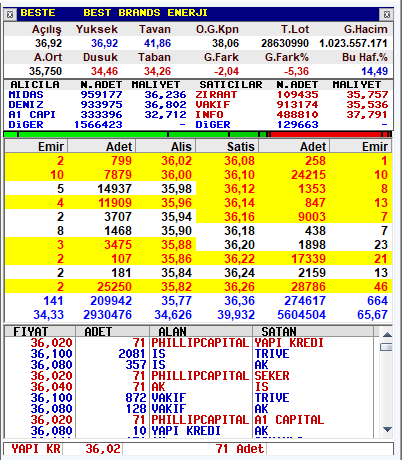Click the status bar YAPI KR label
402x460 pixels.
point(36,449)
